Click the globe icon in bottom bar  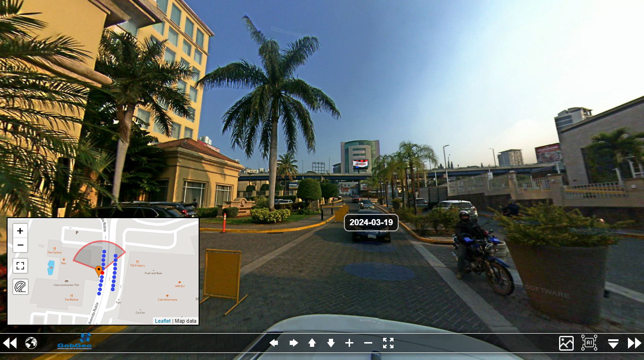tap(31, 343)
